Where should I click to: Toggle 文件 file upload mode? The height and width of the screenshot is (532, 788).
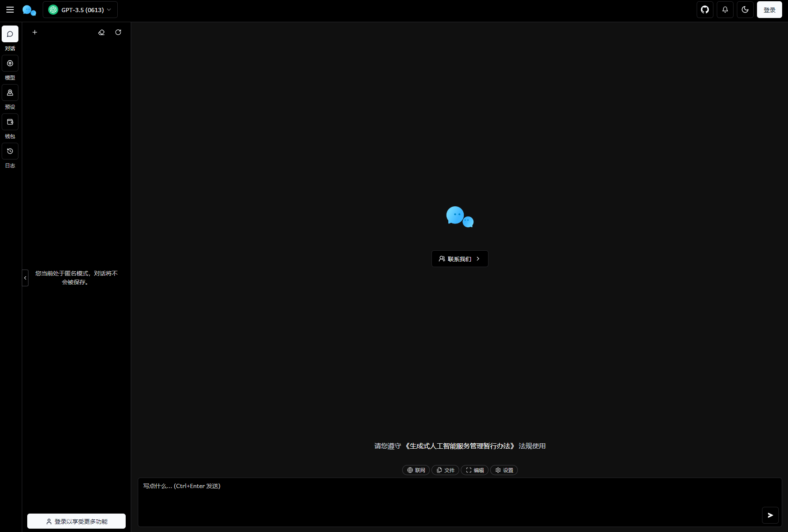(445, 470)
